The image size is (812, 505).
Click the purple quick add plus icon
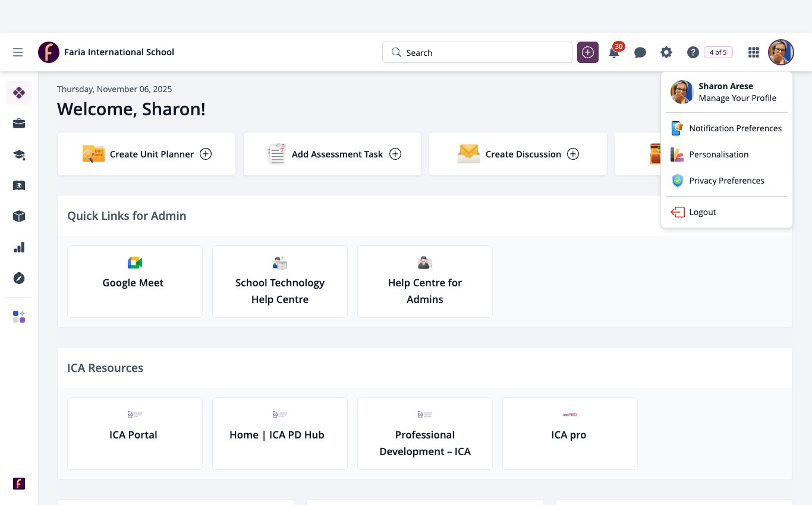pyautogui.click(x=588, y=52)
